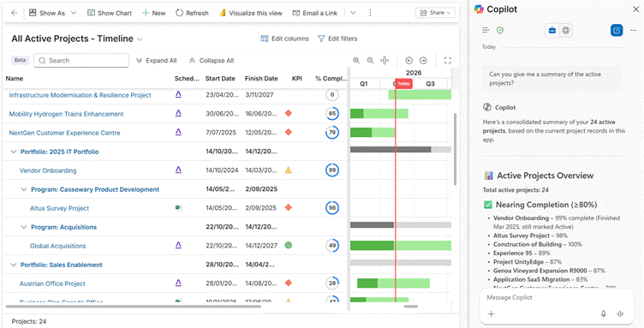Click Expand All
The height and width of the screenshot is (328, 644).
156,60
